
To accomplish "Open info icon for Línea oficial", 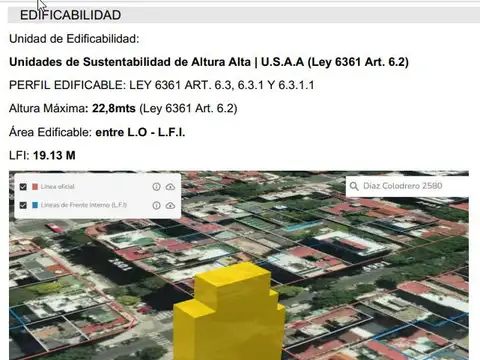I will (x=156, y=187).
